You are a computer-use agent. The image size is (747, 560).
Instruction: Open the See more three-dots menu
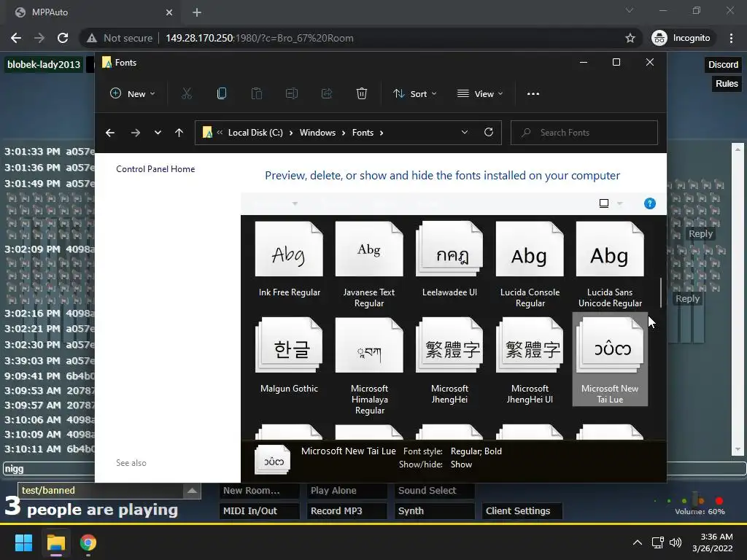533,94
